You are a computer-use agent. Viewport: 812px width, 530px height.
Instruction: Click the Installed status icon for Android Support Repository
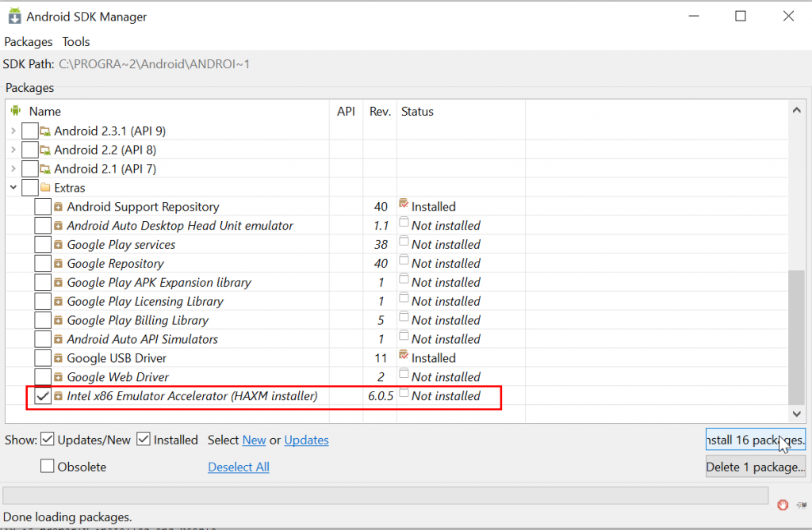click(404, 204)
